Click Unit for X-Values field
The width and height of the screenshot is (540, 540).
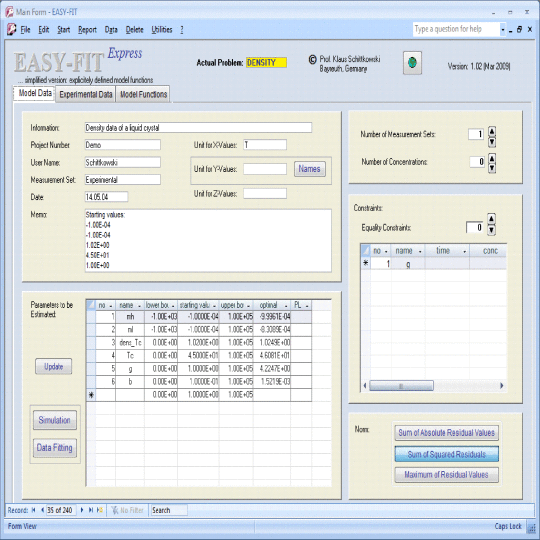tap(265, 145)
